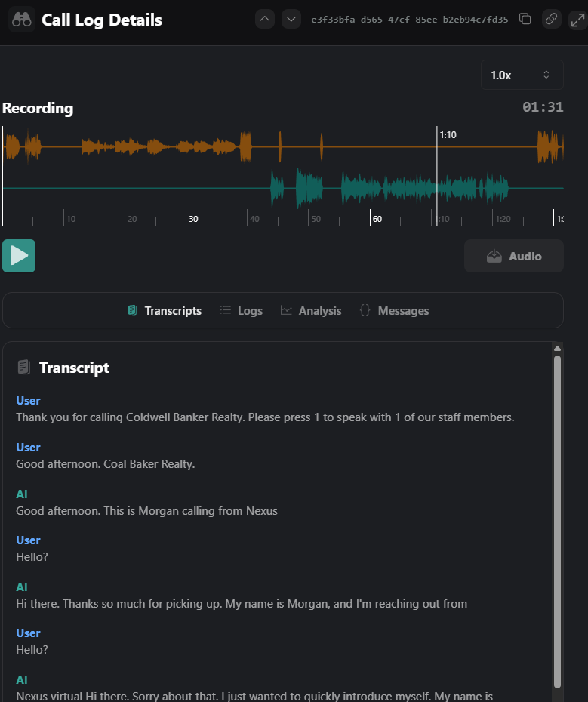Viewport: 588px width, 702px height.
Task: Click line 'Thank you for calling Coldwell Banker Realty'
Action: tap(265, 417)
